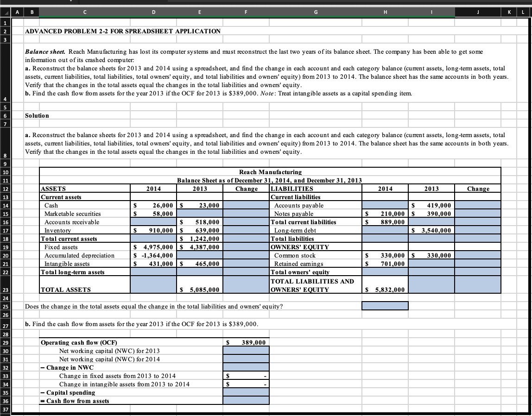Select column C header
Image resolution: width=532 pixels, height=416 pixels.
click(85, 13)
